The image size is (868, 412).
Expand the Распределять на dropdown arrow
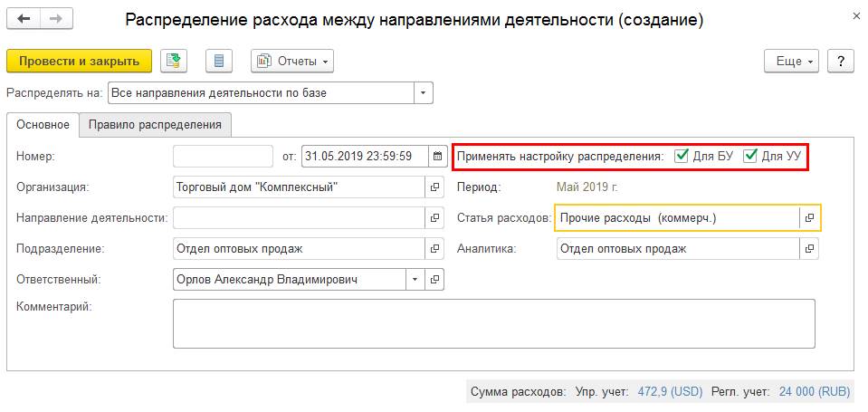[x=424, y=93]
